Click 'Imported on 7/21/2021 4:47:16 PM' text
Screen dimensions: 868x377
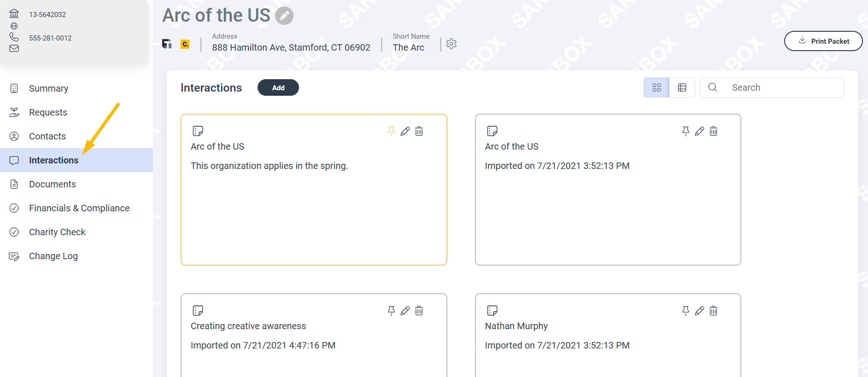263,345
